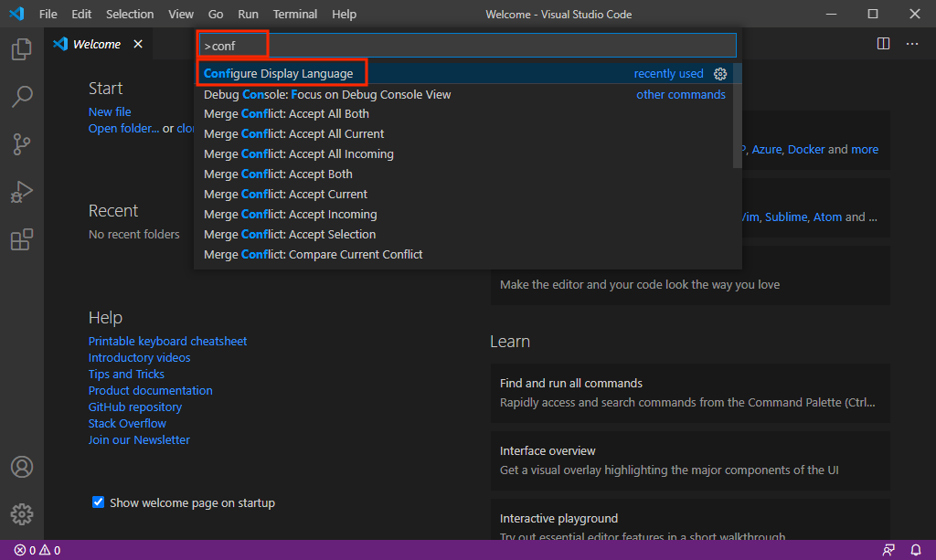This screenshot has width=936, height=560.
Task: Click the command list scrollbar
Action: [x=738, y=116]
